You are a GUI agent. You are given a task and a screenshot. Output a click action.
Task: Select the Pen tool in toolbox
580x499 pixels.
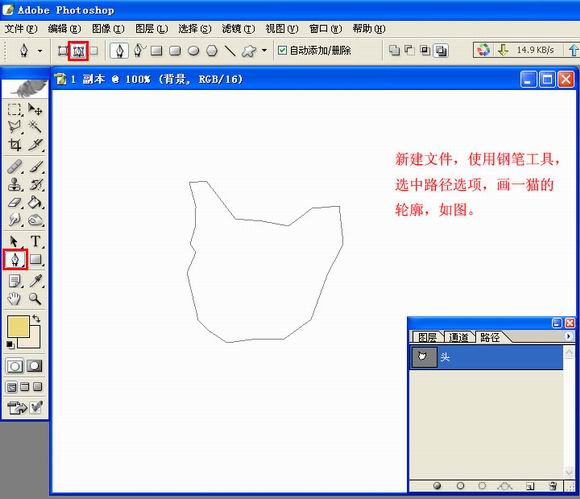tap(15, 260)
